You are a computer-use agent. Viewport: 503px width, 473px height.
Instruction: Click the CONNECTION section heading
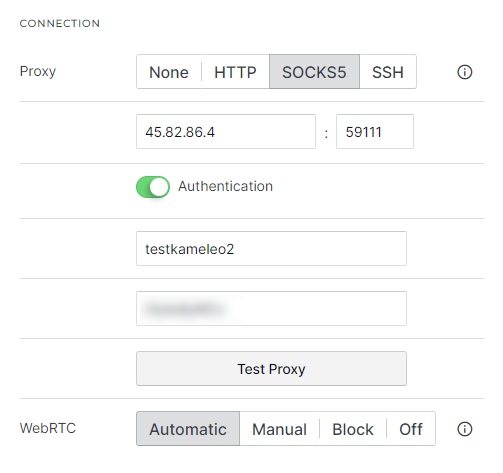(60, 23)
